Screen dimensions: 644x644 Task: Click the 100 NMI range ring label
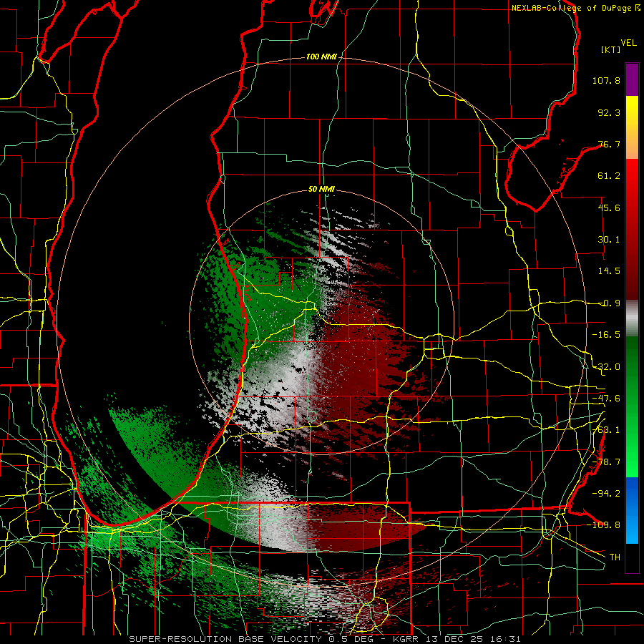(x=321, y=57)
